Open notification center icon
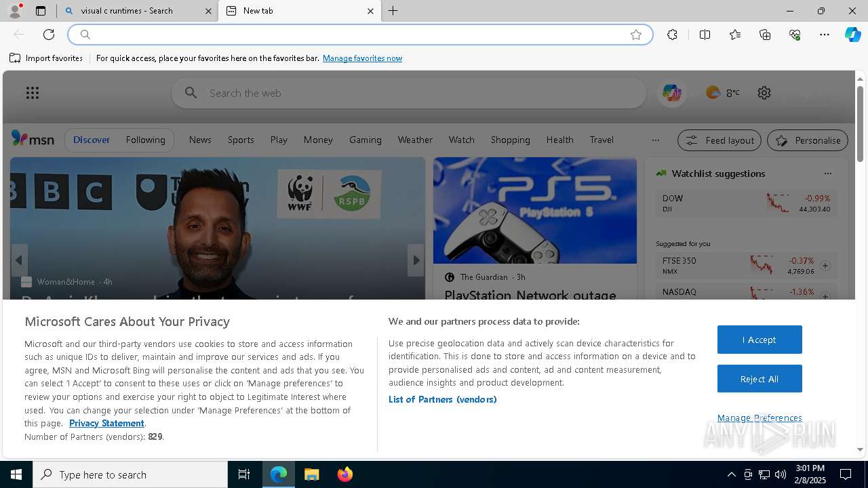Viewport: 868px width, 488px height. [846, 474]
